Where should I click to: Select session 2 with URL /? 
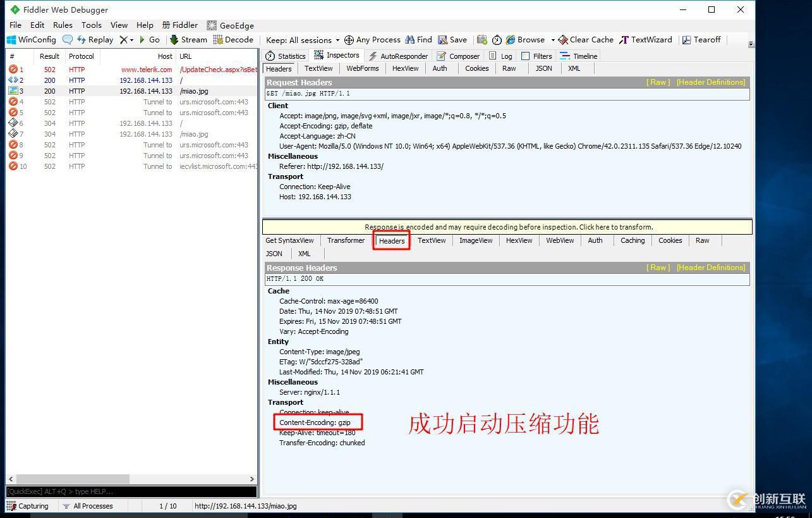tap(132, 80)
